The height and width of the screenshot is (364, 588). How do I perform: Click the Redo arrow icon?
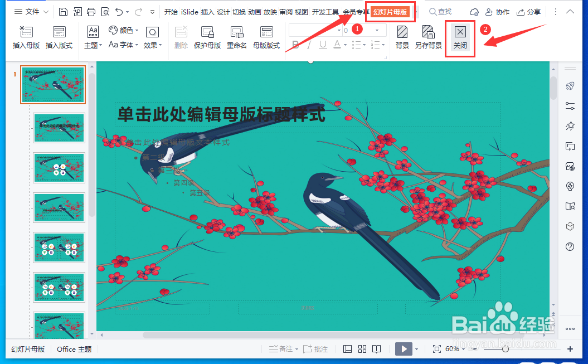pos(138,12)
